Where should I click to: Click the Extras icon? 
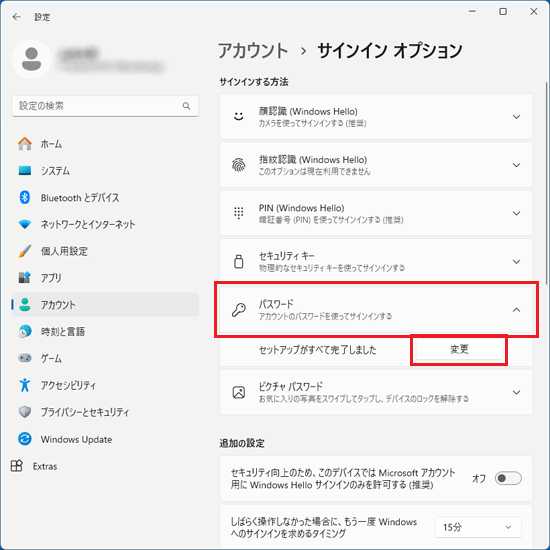click(x=16, y=466)
